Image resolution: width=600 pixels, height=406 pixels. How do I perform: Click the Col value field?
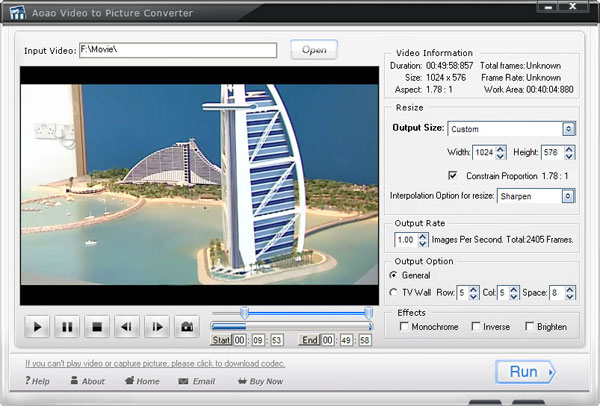click(503, 293)
